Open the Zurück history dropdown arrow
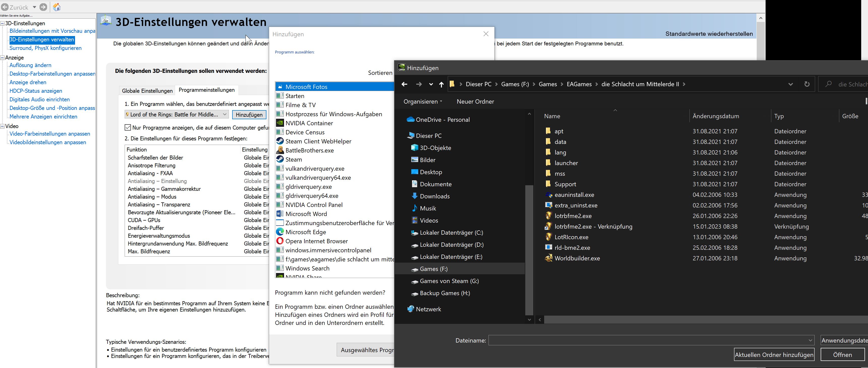The image size is (868, 368). tap(34, 7)
